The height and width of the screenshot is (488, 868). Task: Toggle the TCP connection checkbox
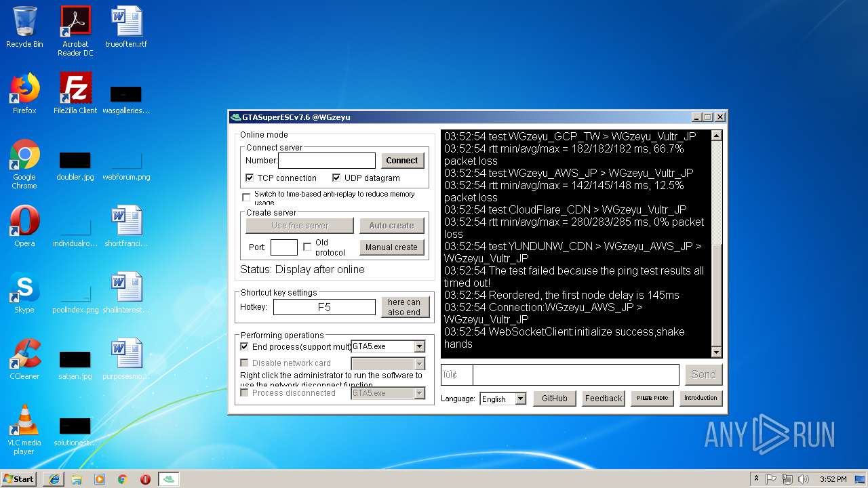tap(250, 178)
